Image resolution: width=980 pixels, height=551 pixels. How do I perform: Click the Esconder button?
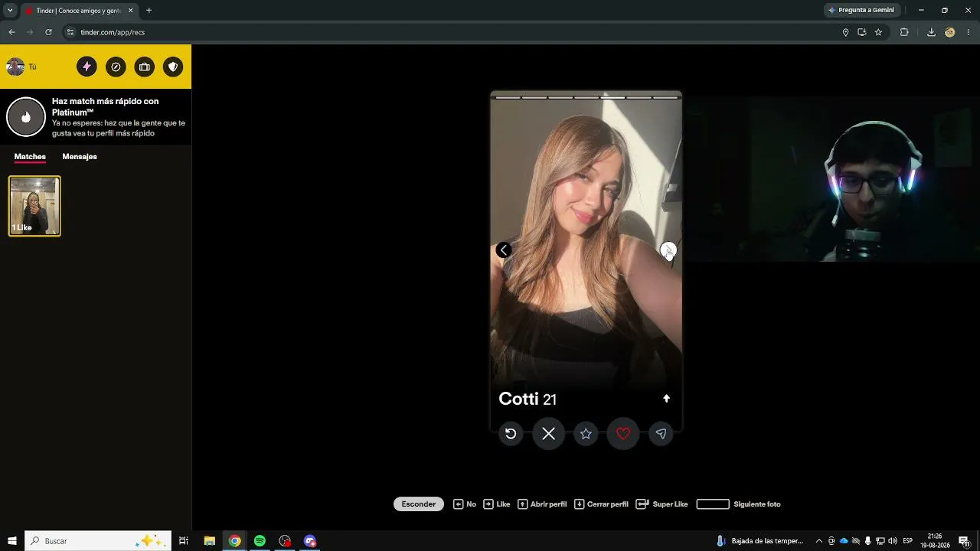(419, 504)
